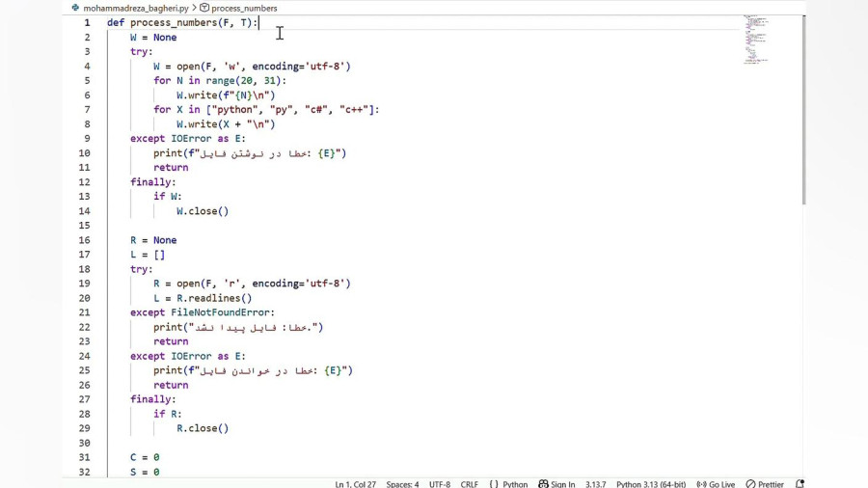
Task: Click 'if W:' on line 13
Action: (168, 197)
